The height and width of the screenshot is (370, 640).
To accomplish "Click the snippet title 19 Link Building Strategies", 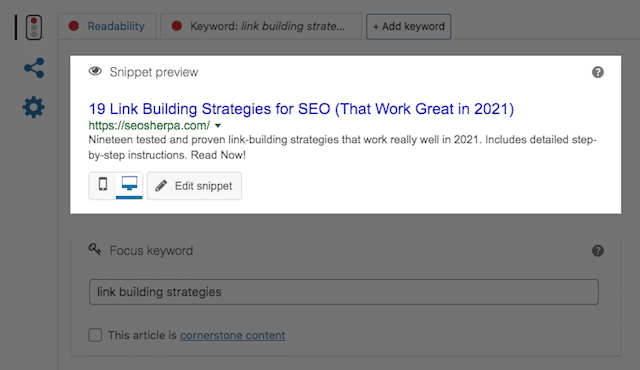I will click(301, 109).
